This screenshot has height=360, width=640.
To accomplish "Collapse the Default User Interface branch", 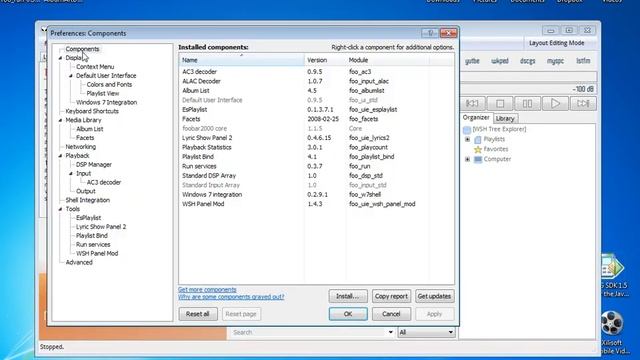I will tap(71, 76).
